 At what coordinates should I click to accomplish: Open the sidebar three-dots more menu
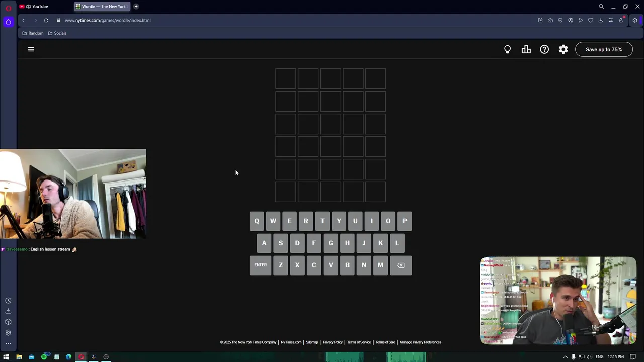point(8,344)
